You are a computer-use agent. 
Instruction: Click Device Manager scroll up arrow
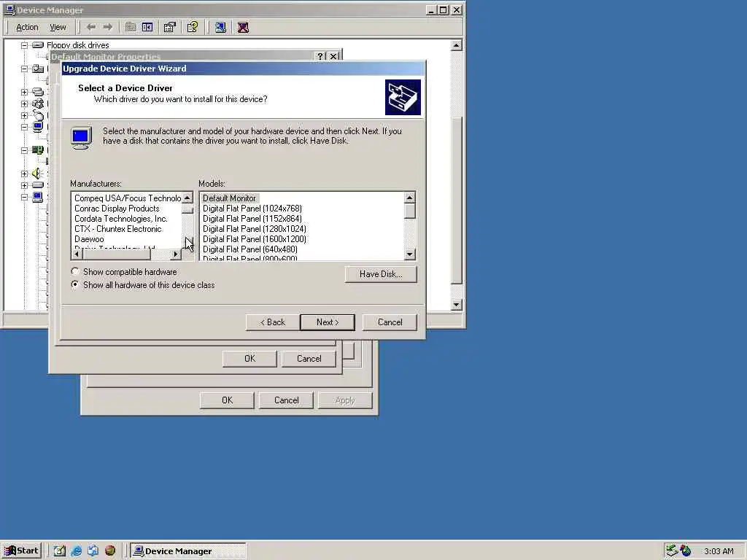[456, 45]
